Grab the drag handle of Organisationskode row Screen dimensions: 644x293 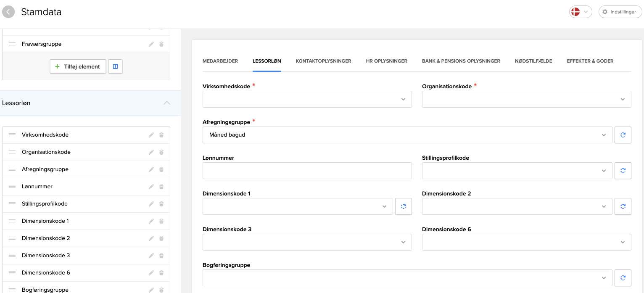12,152
